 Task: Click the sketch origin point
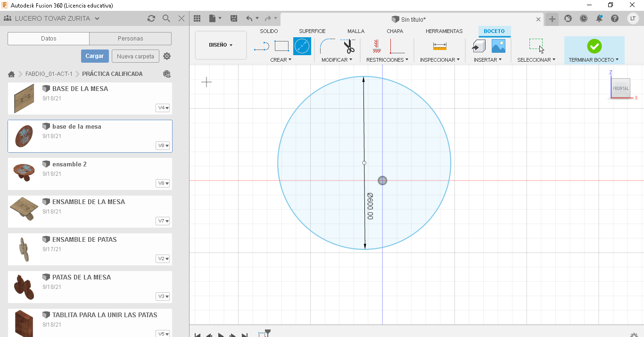382,181
